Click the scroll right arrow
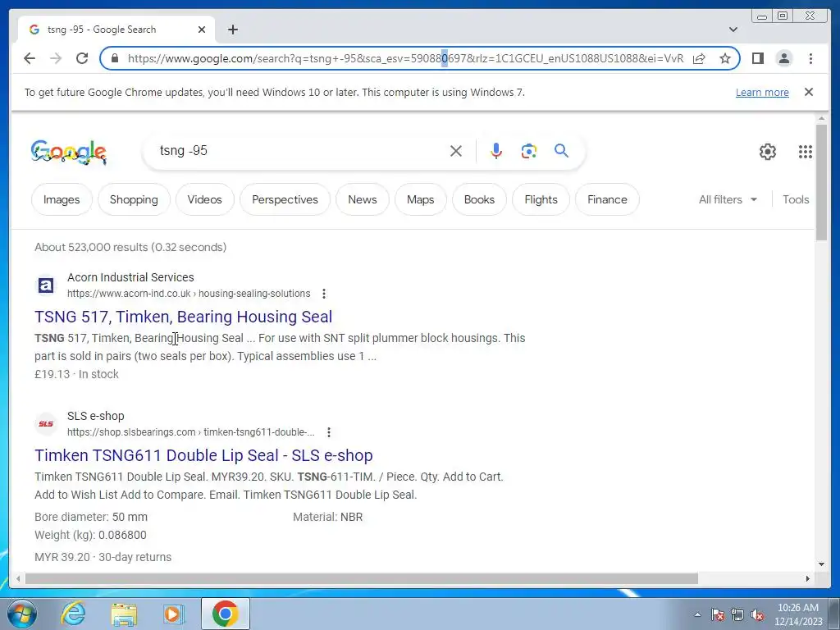Screen dimensions: 840x630 [808, 578]
